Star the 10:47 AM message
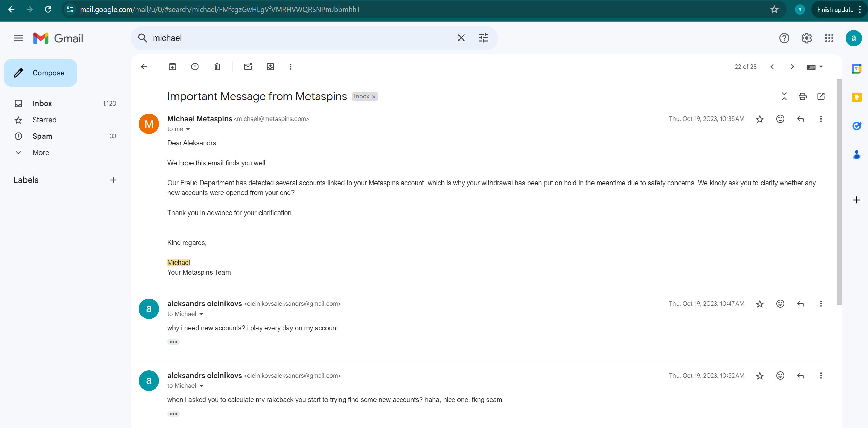The height and width of the screenshot is (428, 868). click(x=760, y=304)
